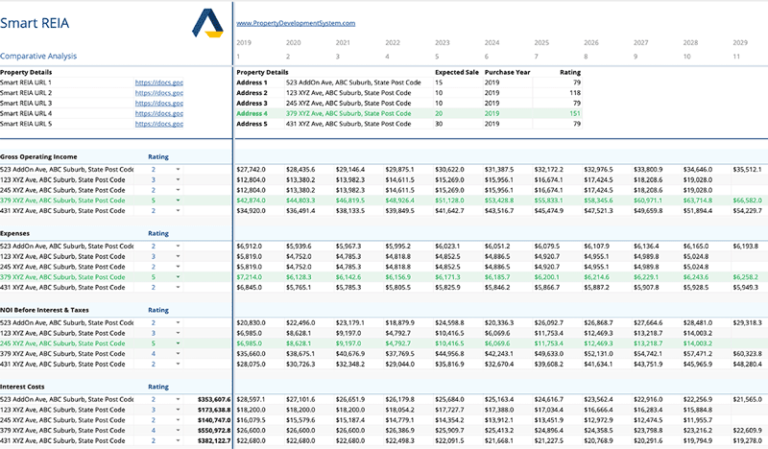Click the Rating header of Interest Costs section

click(x=158, y=387)
